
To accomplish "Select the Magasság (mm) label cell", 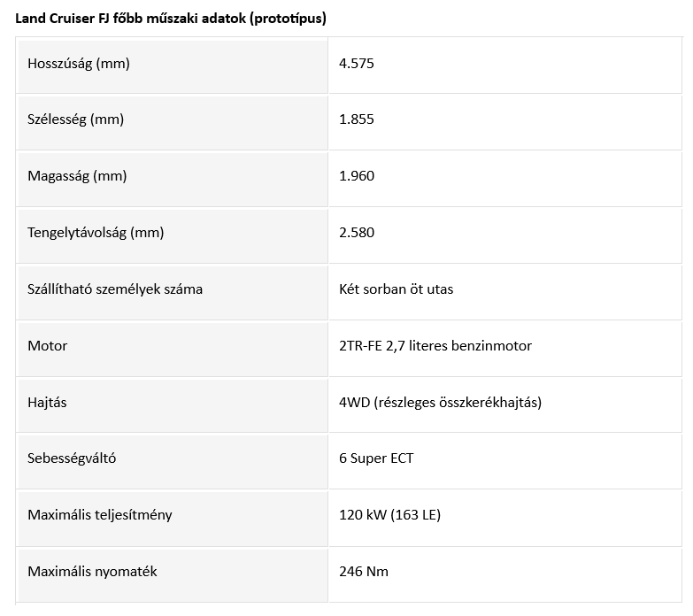I will click(77, 176).
